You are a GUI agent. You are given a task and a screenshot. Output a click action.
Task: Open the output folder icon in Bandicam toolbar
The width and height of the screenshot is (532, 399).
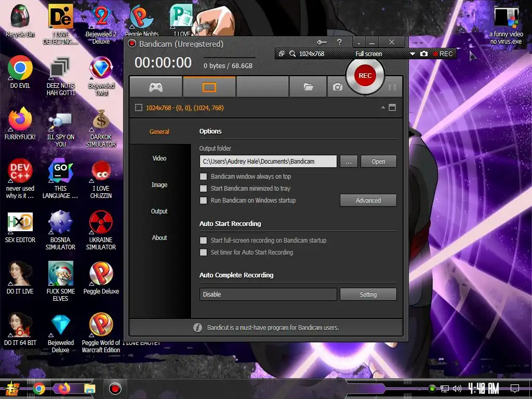[x=308, y=87]
